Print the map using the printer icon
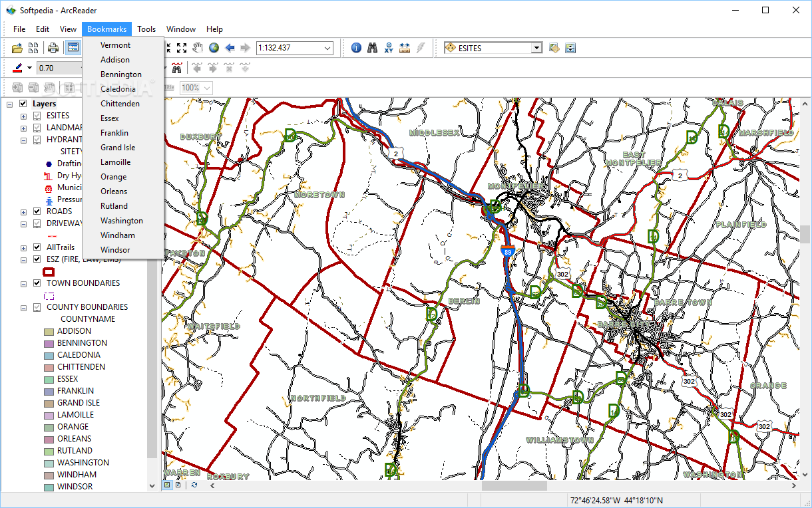 pyautogui.click(x=53, y=48)
